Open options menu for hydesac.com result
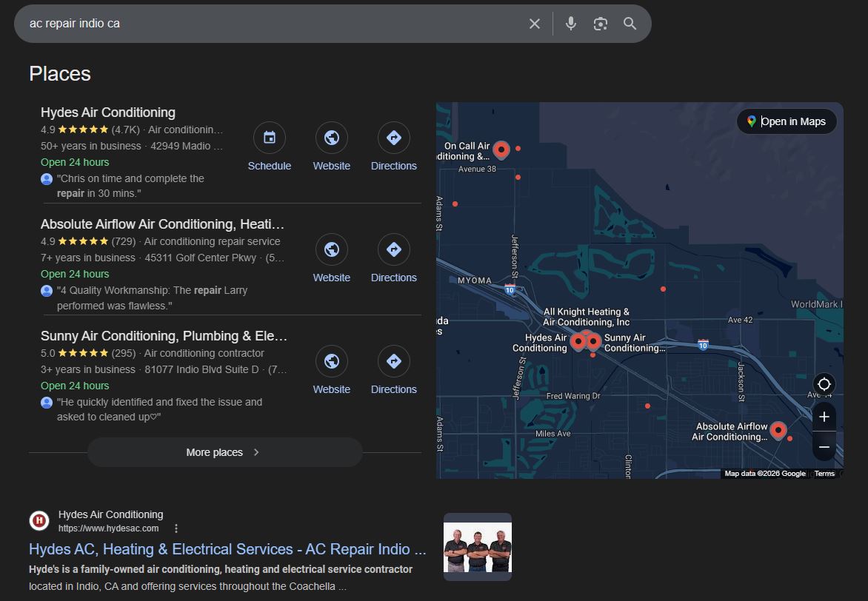868x601 pixels. click(x=176, y=528)
